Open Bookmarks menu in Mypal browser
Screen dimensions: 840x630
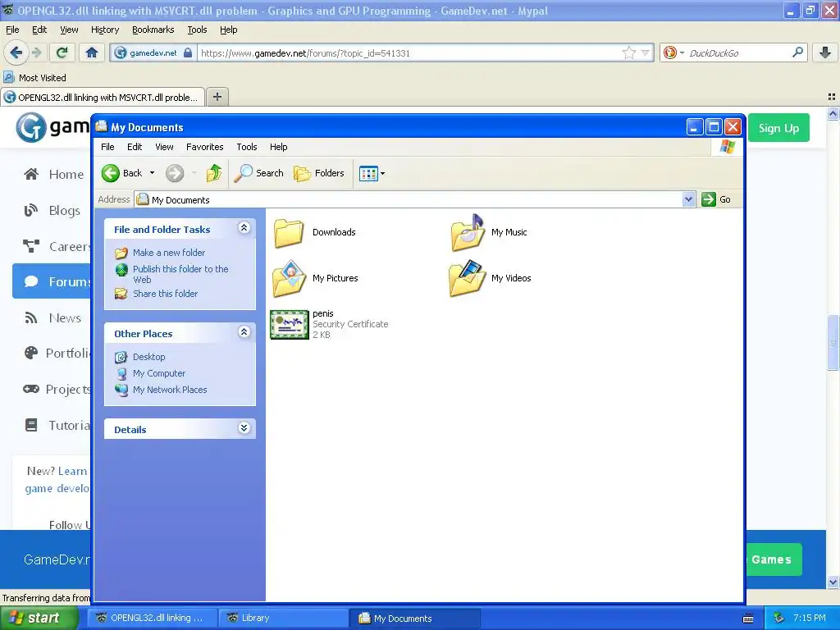point(153,30)
